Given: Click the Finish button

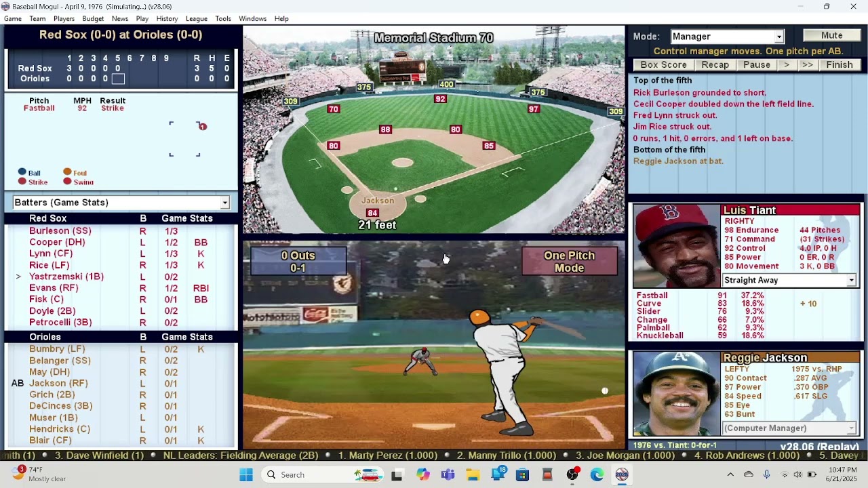Looking at the screenshot, I should point(840,65).
